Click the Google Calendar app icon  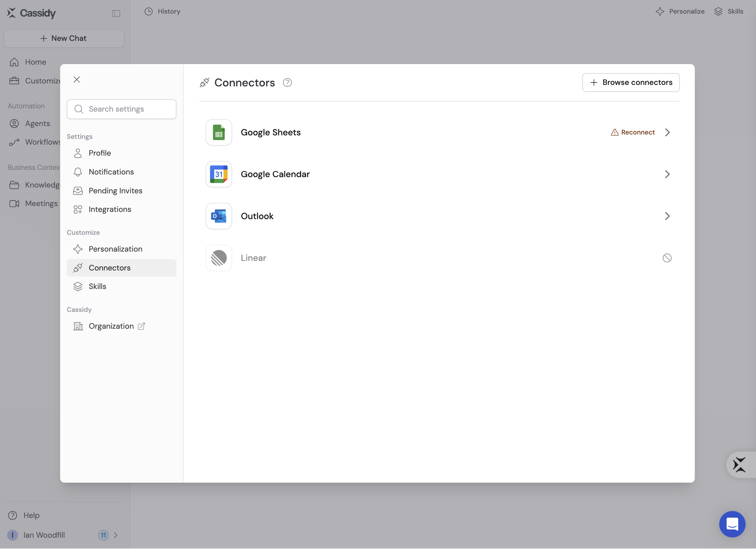point(219,174)
